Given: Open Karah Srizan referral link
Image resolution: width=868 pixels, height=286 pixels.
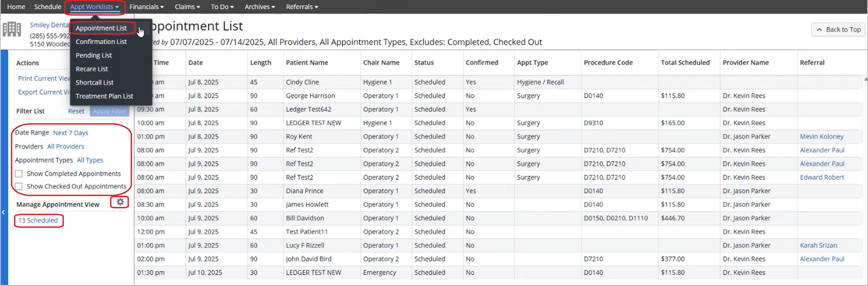Looking at the screenshot, I should pos(818,245).
